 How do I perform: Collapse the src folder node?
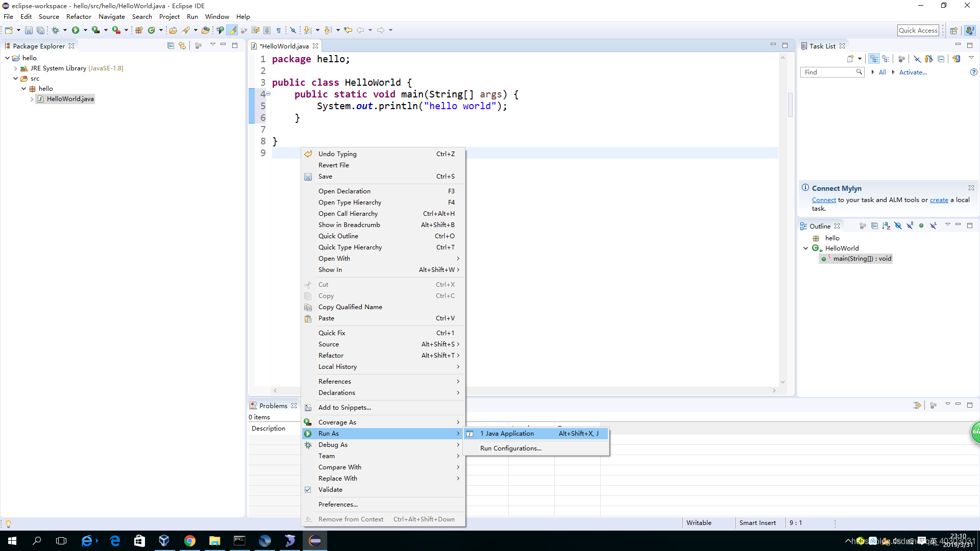[x=15, y=78]
